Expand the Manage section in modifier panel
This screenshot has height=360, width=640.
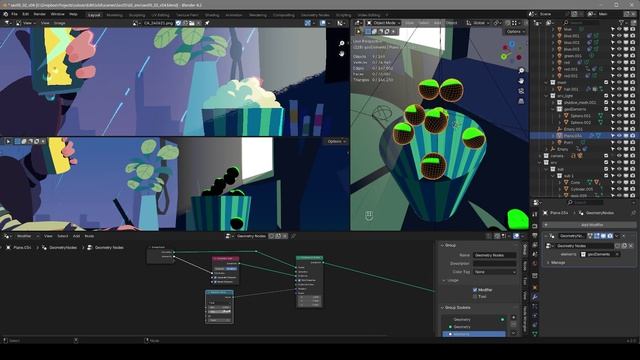pos(558,262)
